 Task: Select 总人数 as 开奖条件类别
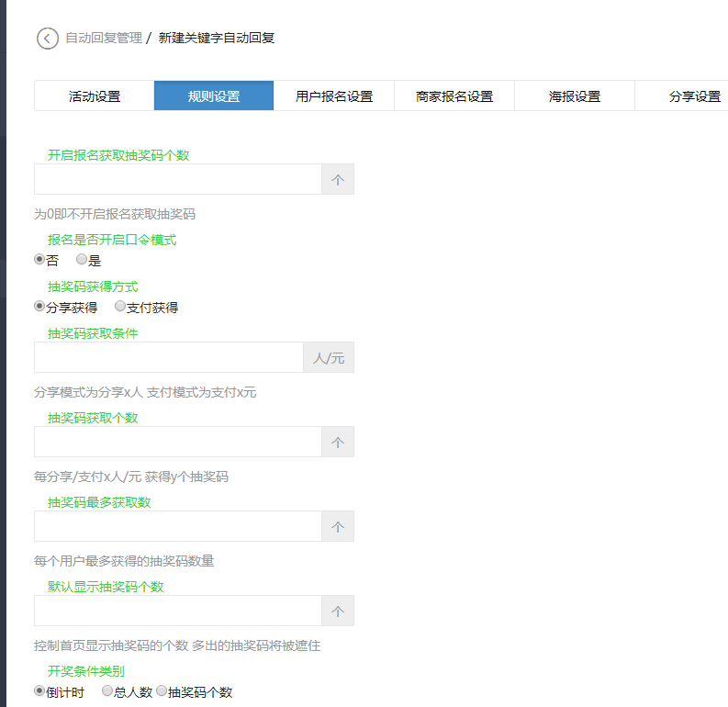pos(107,691)
